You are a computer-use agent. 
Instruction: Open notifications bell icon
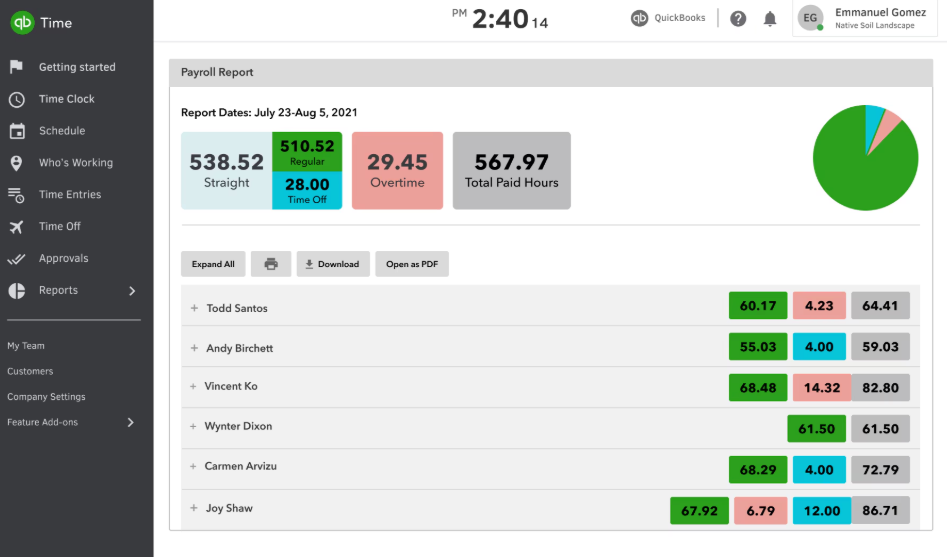[769, 19]
